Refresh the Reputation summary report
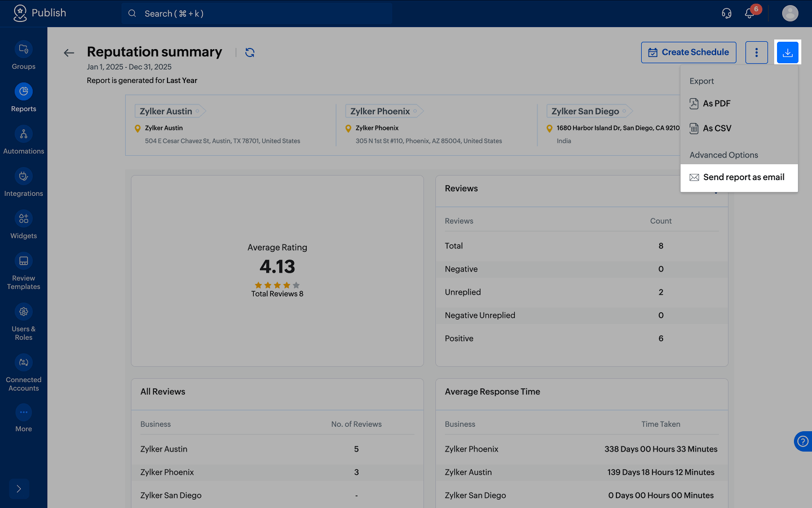This screenshot has height=508, width=812. (250, 52)
